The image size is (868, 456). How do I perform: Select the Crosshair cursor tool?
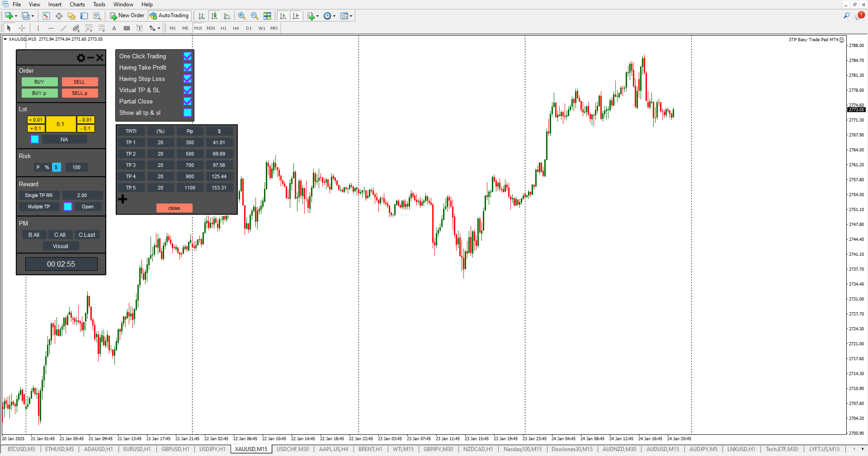pyautogui.click(x=22, y=28)
